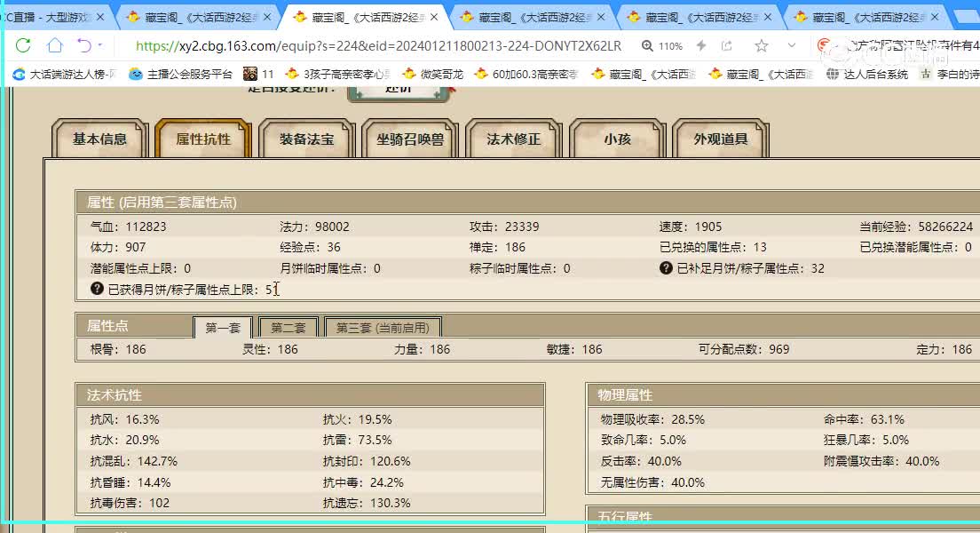Click the 法术抗性 section header
The height and width of the screenshot is (533, 980).
[310, 394]
